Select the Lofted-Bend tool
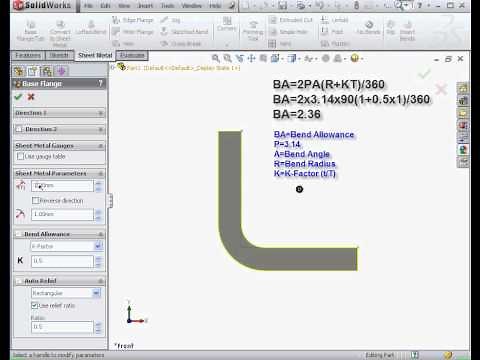The height and width of the screenshot is (360, 480). tap(91, 28)
